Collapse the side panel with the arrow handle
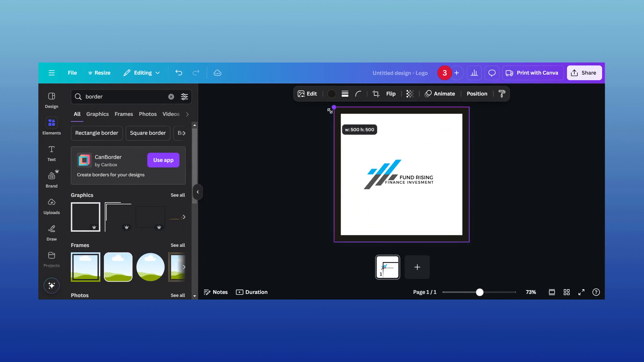 198,192
